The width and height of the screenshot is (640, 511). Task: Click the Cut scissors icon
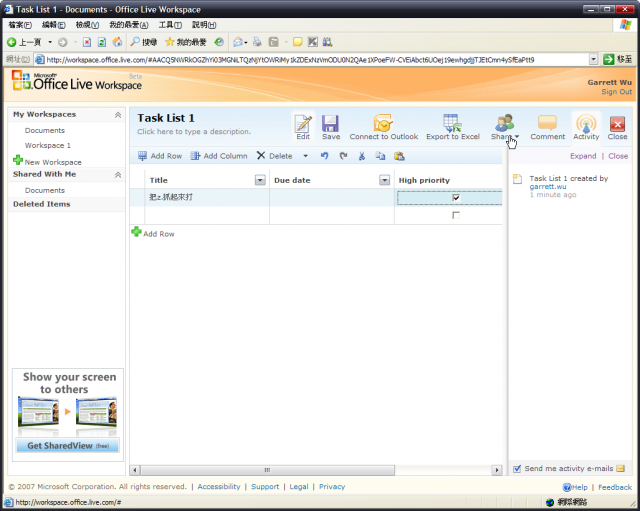[x=362, y=156]
